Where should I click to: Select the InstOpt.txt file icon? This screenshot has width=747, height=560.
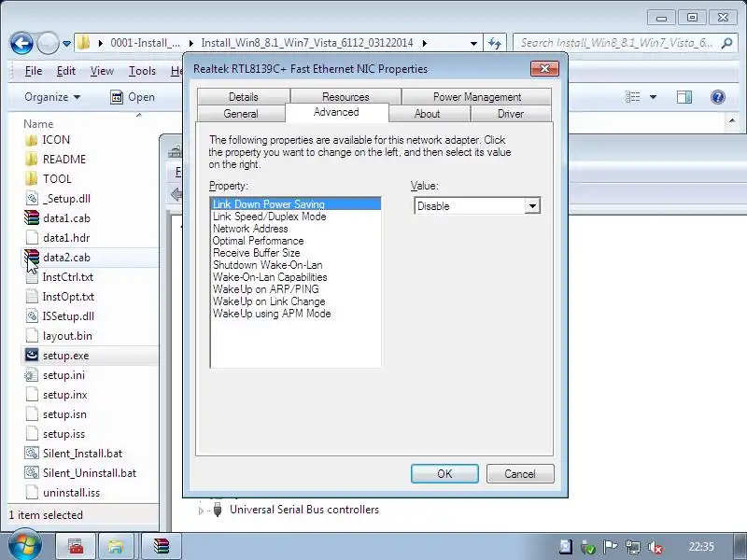pyautogui.click(x=32, y=297)
